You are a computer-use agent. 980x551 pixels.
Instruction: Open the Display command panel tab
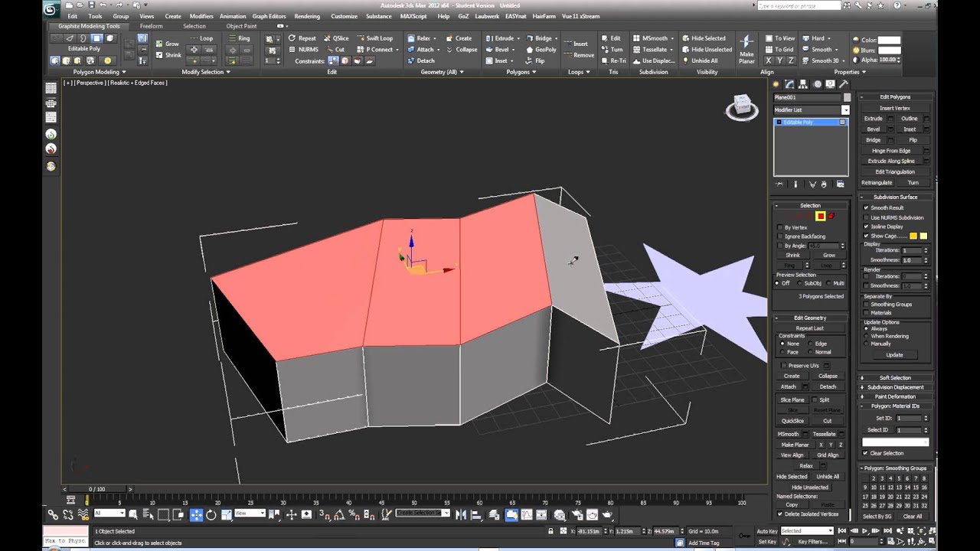[x=830, y=84]
